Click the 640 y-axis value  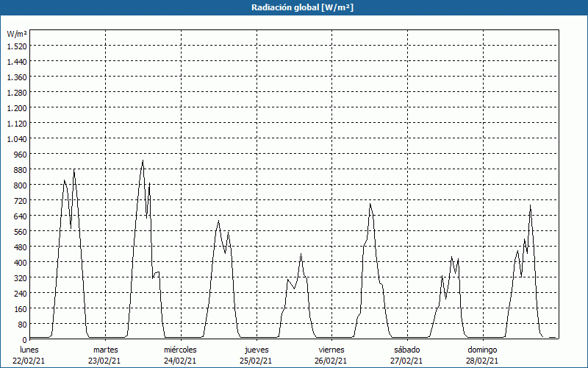[21, 216]
